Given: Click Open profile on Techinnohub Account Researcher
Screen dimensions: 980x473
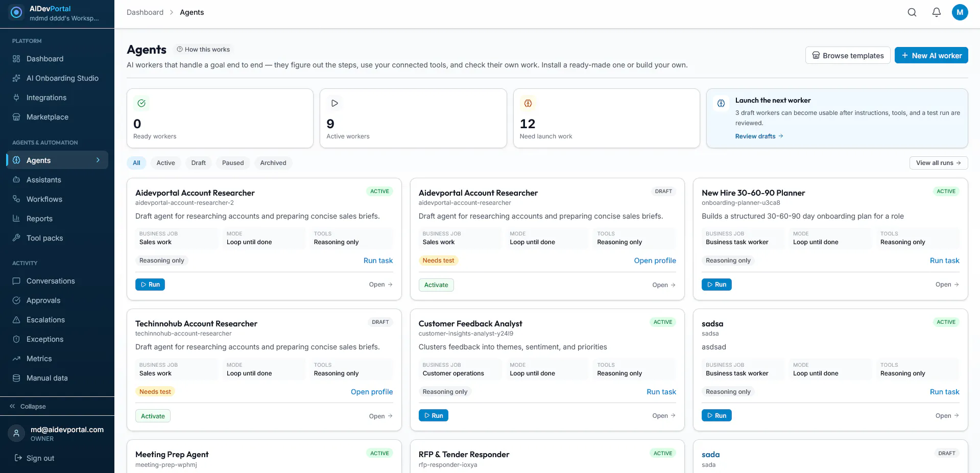Looking at the screenshot, I should click(x=372, y=392).
